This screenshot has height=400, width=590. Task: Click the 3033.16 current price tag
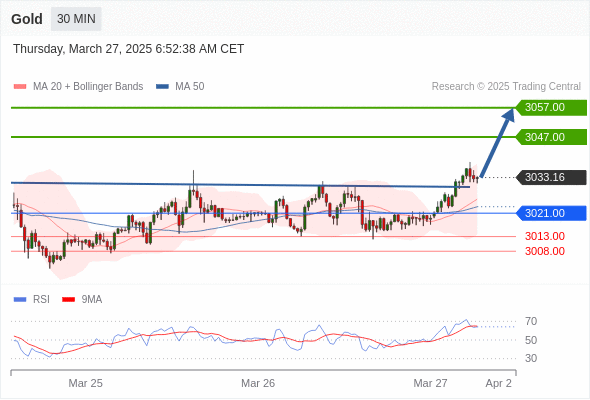click(551, 177)
